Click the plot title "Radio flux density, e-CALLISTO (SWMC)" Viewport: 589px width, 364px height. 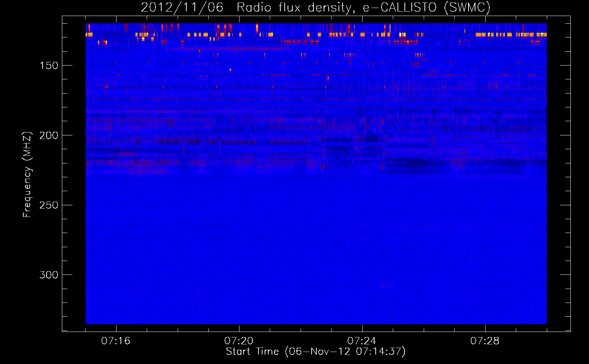(x=364, y=7)
